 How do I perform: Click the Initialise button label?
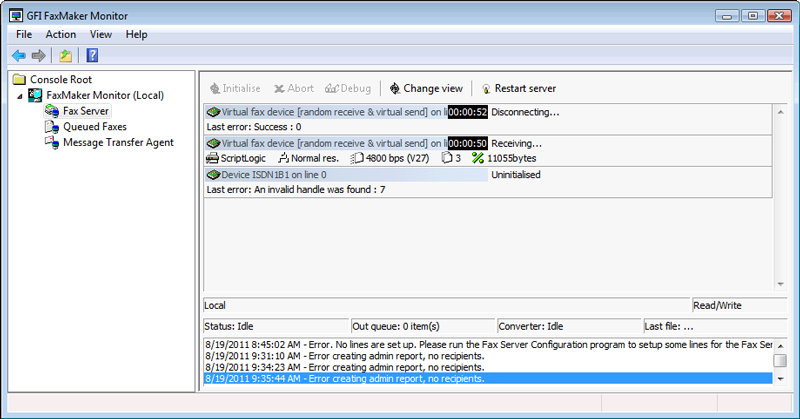click(x=241, y=88)
